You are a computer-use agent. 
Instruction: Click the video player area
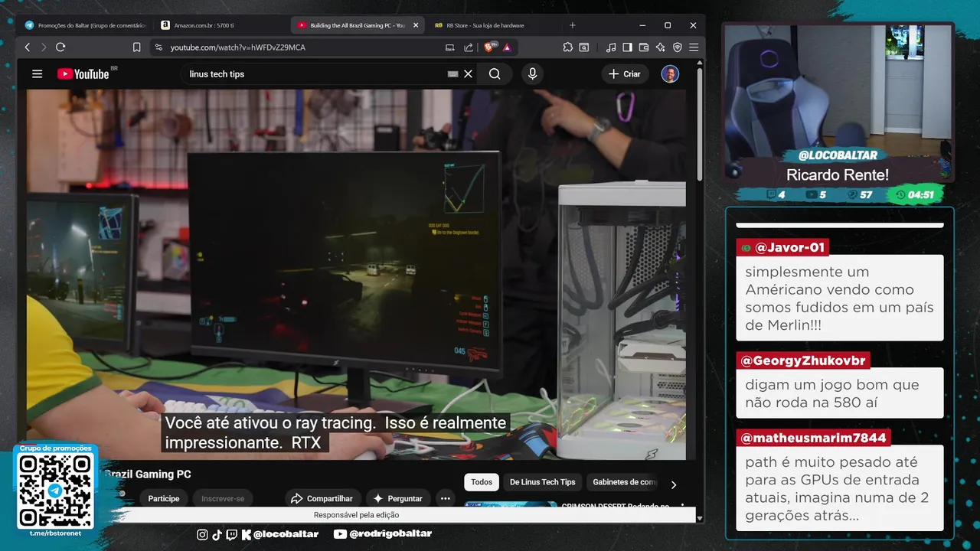(356, 274)
